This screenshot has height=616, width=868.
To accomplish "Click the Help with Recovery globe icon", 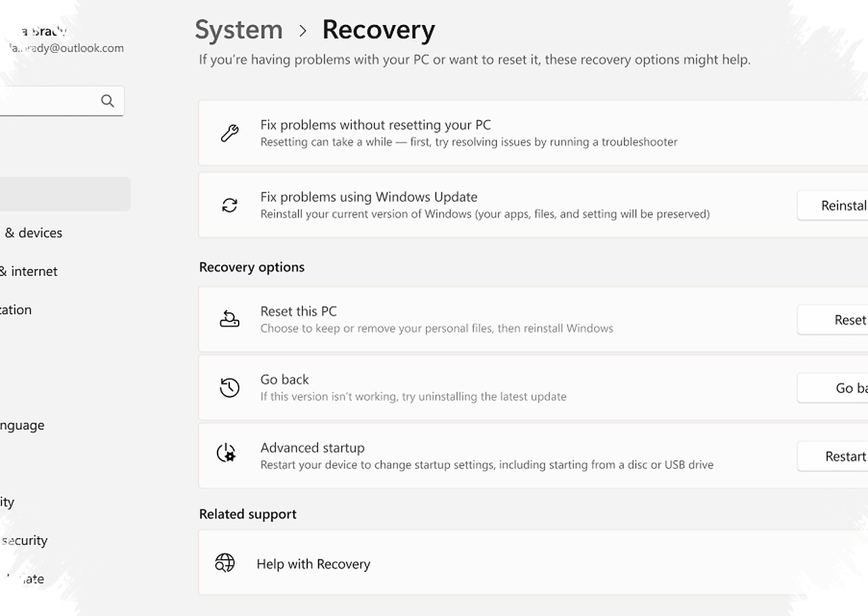I will 224,563.
